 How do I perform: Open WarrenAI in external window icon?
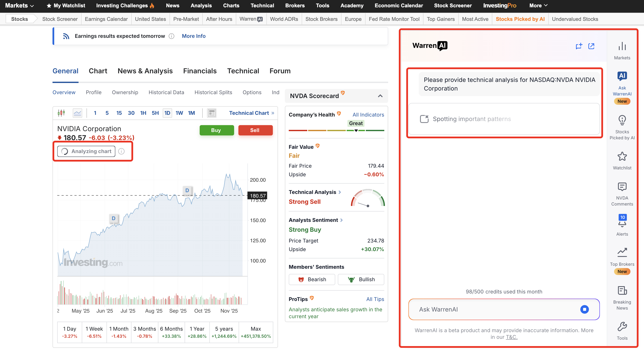pyautogui.click(x=591, y=46)
